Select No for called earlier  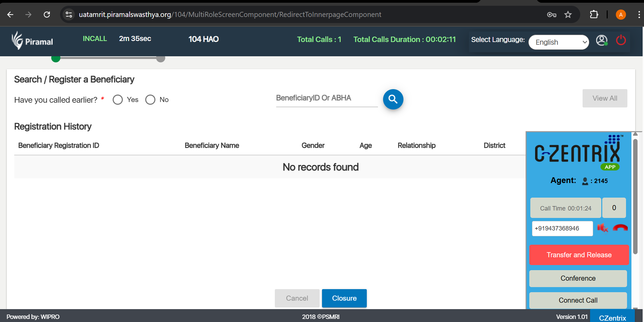[150, 100]
